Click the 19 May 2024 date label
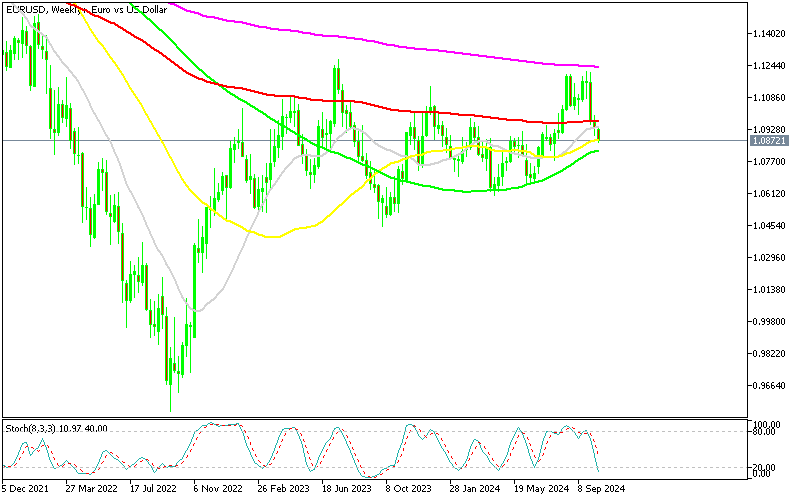The image size is (800, 500). (x=541, y=489)
